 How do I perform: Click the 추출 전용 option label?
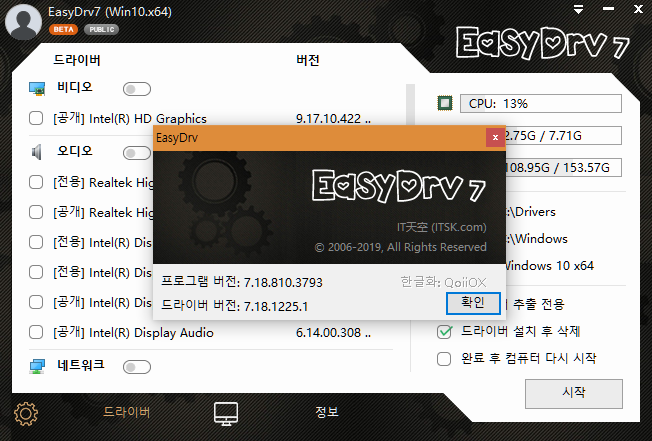click(539, 304)
